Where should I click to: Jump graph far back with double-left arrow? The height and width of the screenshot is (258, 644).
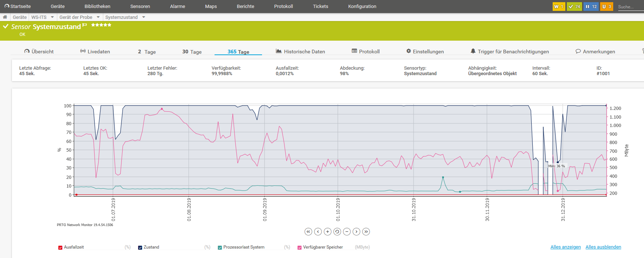click(x=308, y=232)
